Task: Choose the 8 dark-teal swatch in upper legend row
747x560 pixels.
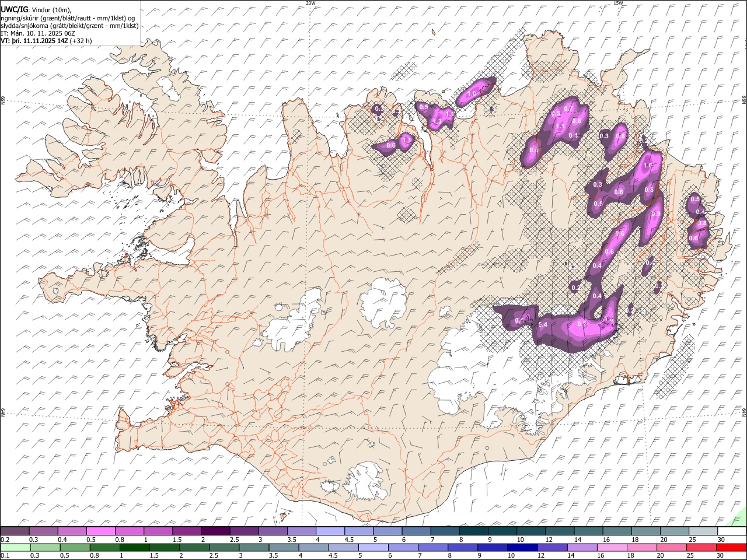Action: pos(473,531)
